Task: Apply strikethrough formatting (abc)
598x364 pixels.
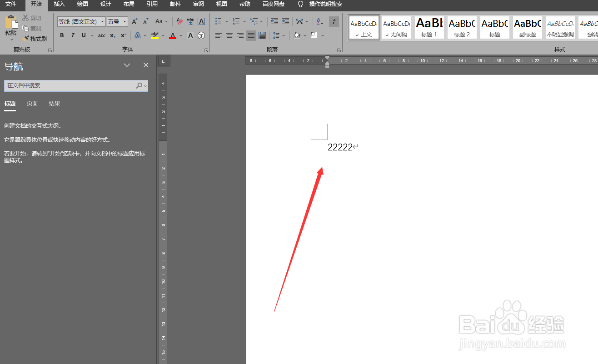Action: pyautogui.click(x=102, y=35)
